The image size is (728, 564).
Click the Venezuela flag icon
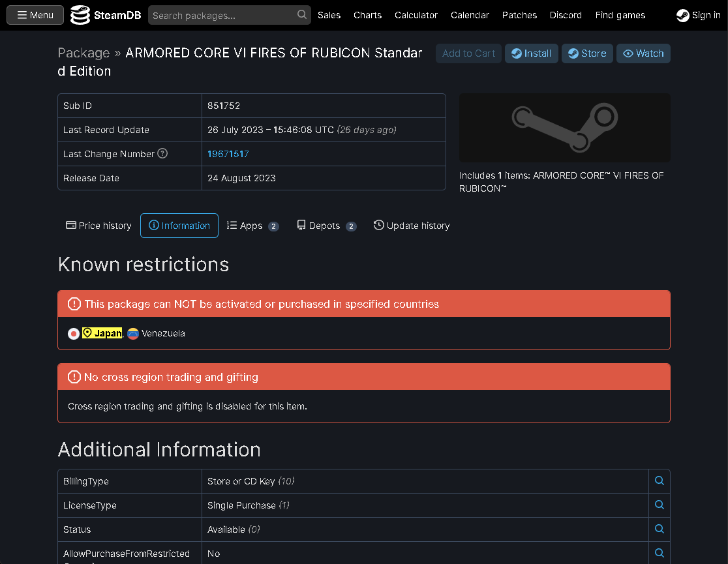(133, 334)
